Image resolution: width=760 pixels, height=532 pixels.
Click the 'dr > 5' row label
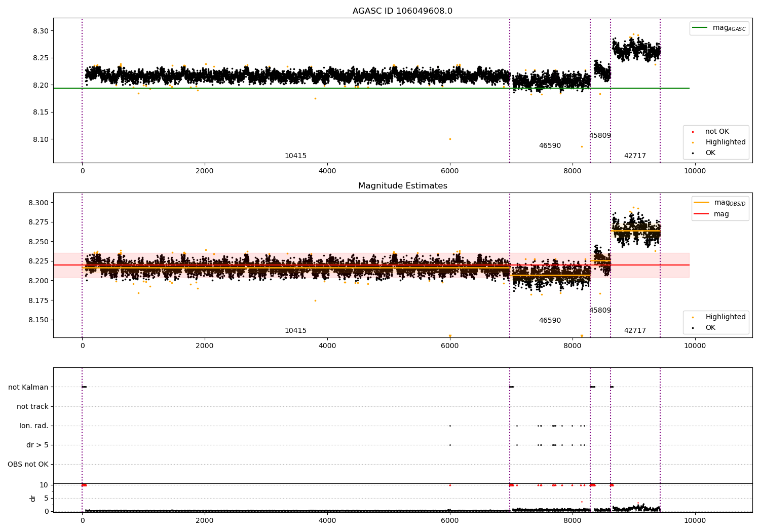coord(37,445)
